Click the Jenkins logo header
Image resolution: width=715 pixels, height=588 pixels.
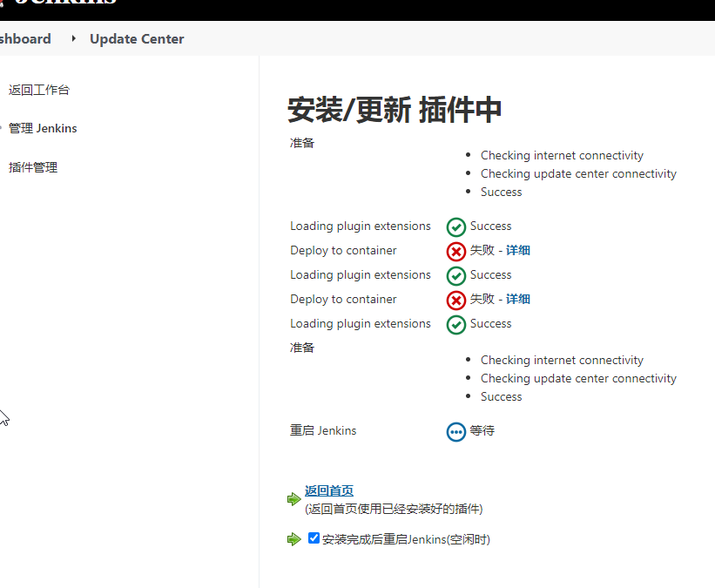[x=59, y=2]
